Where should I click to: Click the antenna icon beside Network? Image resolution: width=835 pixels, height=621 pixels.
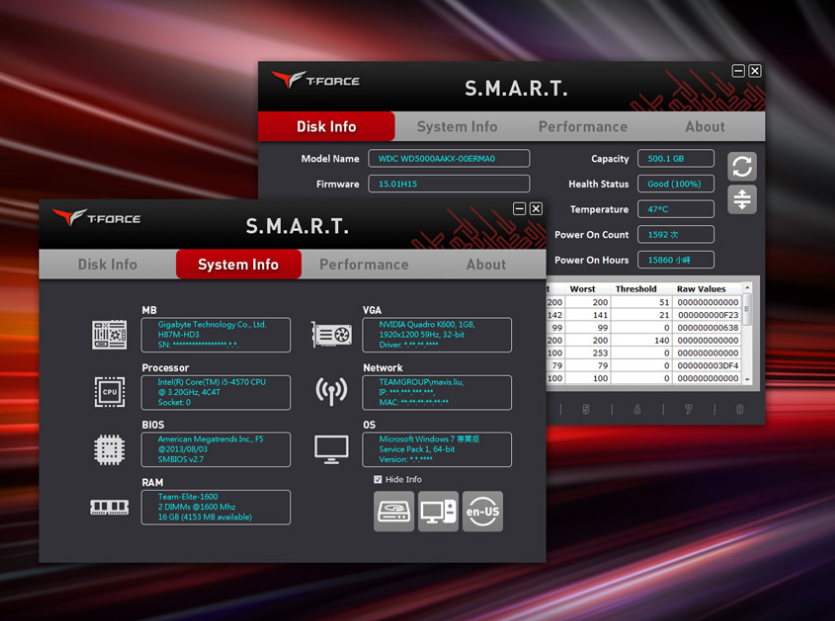tap(331, 391)
